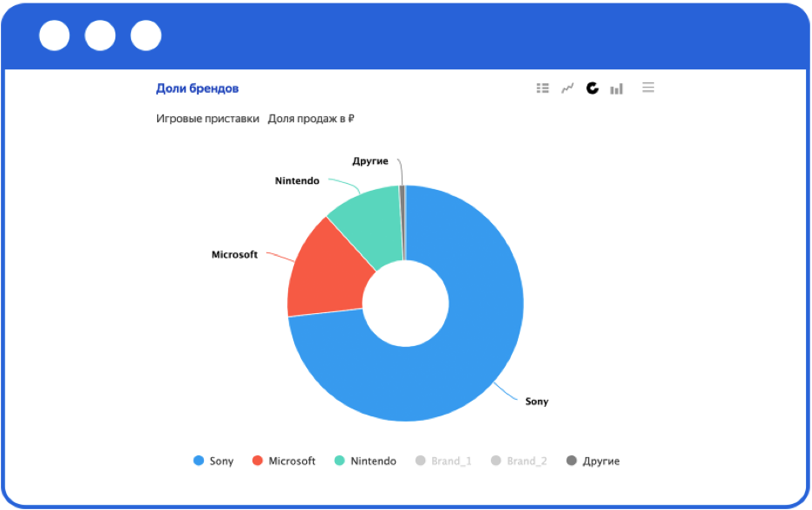Screen dimensions: 812x510
Task: Enable the disabled Brand_2 legend item
Action: [519, 461]
